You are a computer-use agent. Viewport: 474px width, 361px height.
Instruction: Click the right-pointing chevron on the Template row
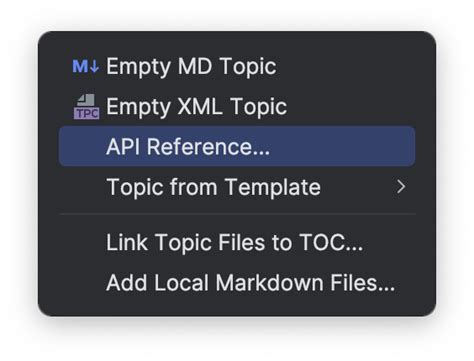[401, 187]
